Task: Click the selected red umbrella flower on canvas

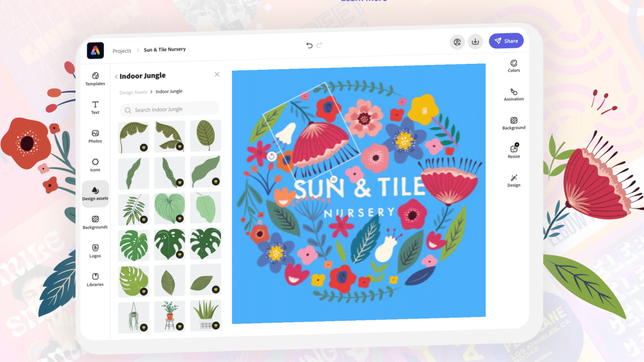Action: coord(322,145)
